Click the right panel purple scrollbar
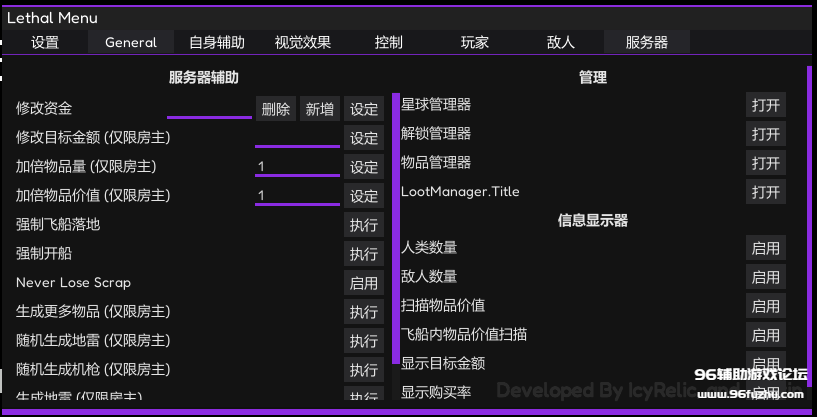The width and height of the screenshot is (817, 417). pos(809,200)
